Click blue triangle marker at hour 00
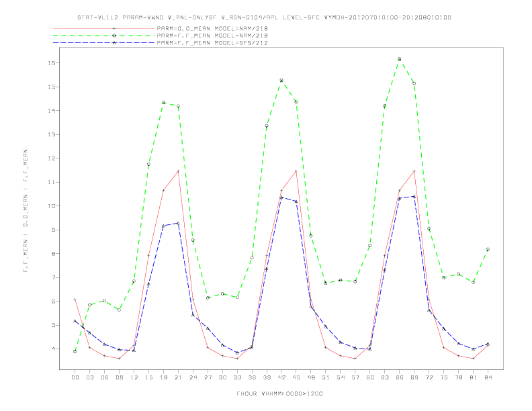 [75, 321]
